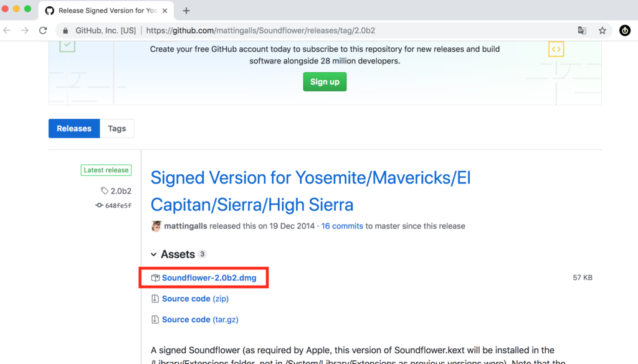
Task: Download Soundflower-2.0b2.dmg
Action: click(x=209, y=278)
